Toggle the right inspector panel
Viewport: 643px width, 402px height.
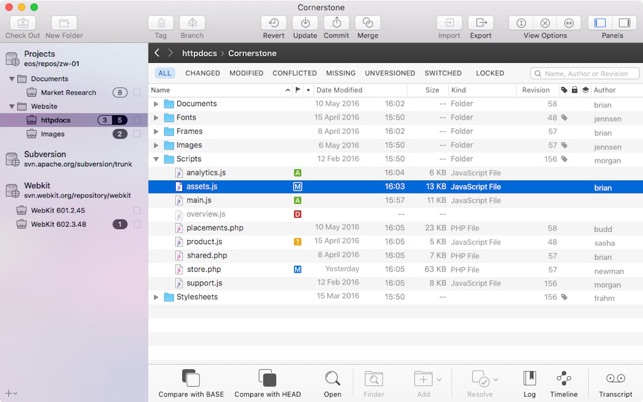click(625, 23)
